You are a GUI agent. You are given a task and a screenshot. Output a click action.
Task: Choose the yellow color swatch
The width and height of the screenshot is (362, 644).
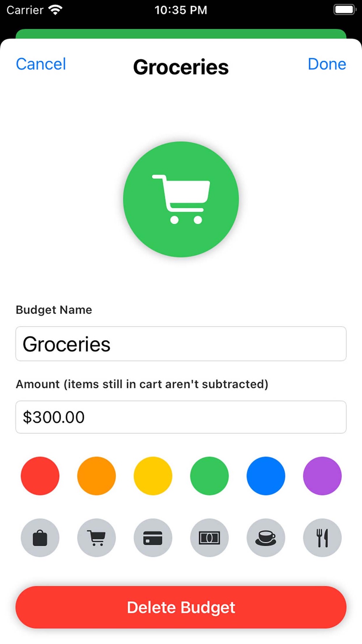click(x=153, y=476)
